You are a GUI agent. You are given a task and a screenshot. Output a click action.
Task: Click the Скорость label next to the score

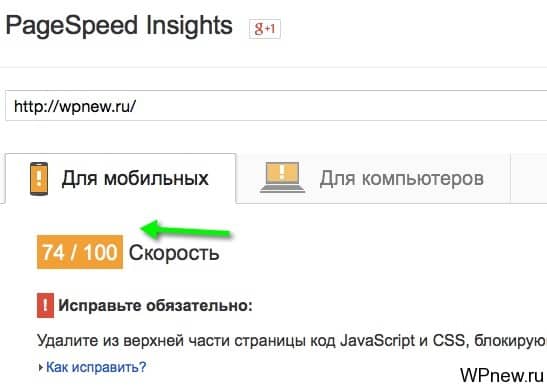(174, 253)
